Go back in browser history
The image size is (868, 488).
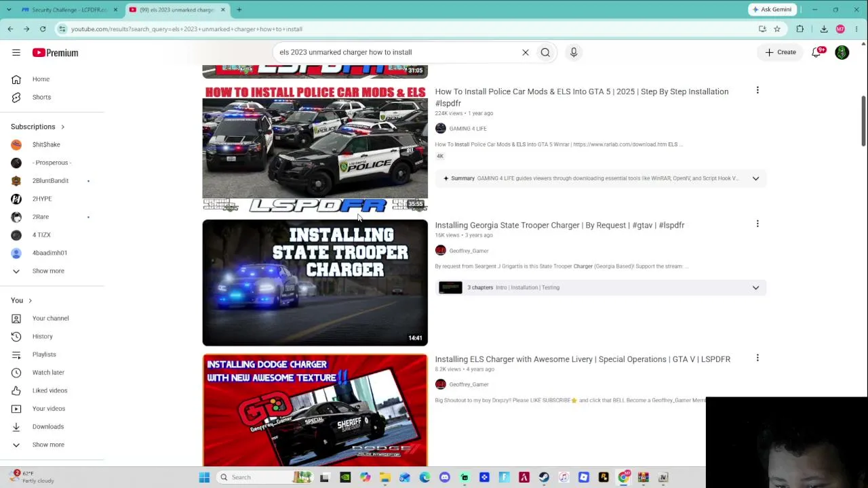(x=10, y=29)
